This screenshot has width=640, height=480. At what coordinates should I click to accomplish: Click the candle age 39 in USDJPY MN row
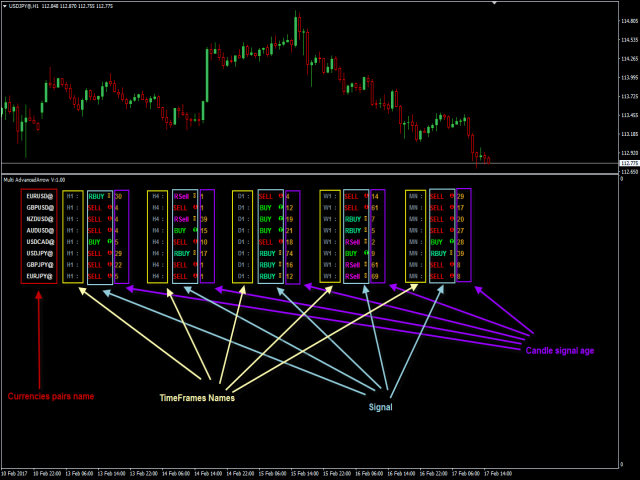pos(460,253)
